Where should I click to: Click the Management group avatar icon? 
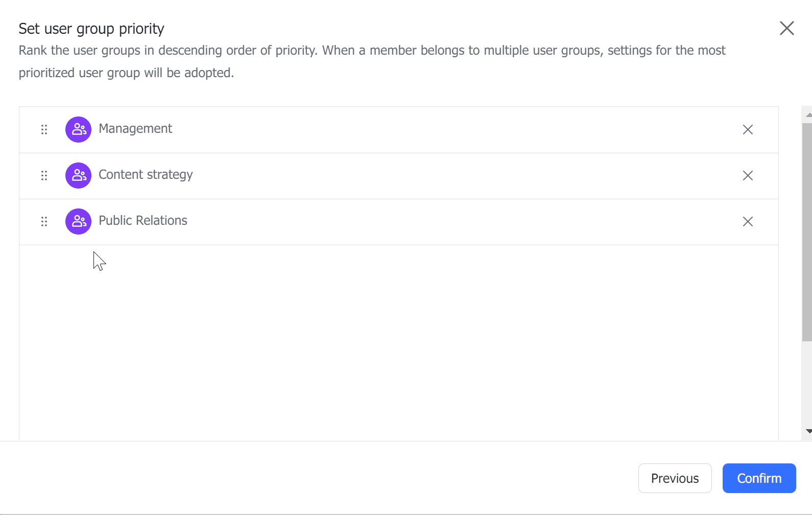pyautogui.click(x=78, y=129)
